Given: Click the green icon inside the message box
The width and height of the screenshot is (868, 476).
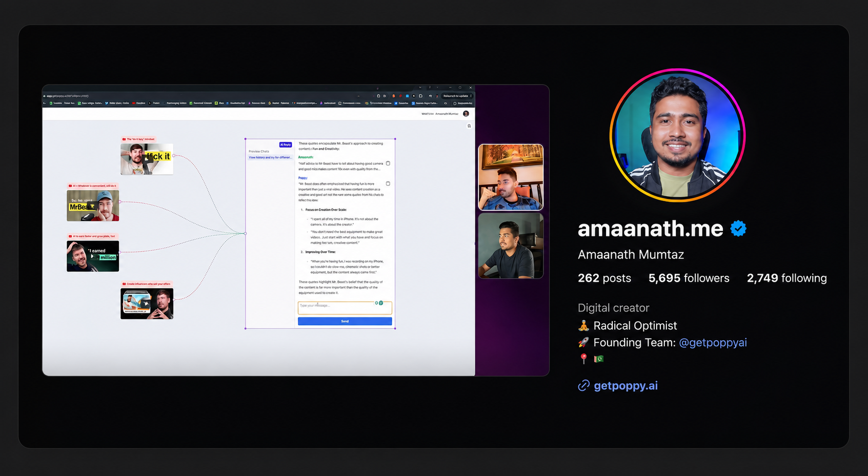Looking at the screenshot, I should 381,303.
